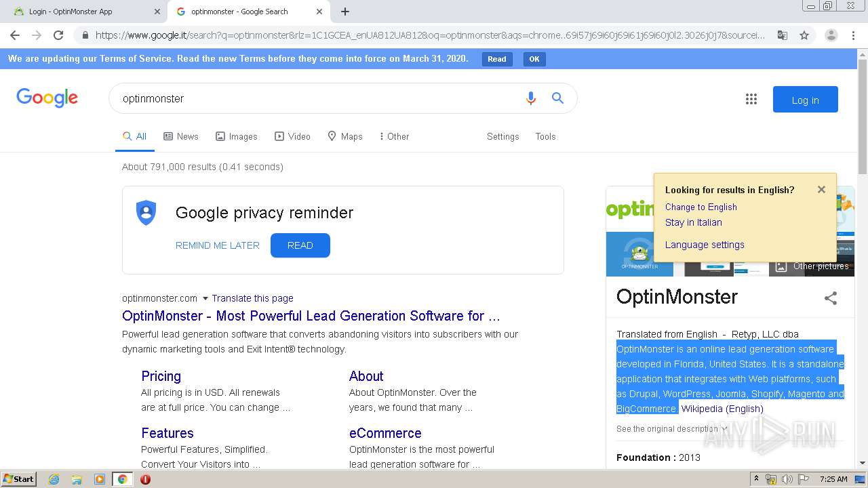This screenshot has height=488, width=868.
Task: Click the blue search magnifier icon
Action: click(x=557, y=98)
